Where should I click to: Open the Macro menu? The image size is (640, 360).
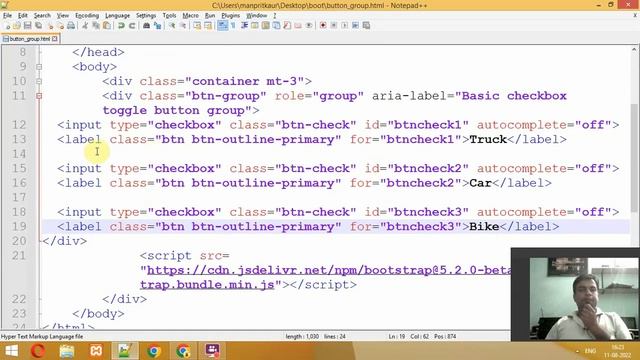(190, 16)
